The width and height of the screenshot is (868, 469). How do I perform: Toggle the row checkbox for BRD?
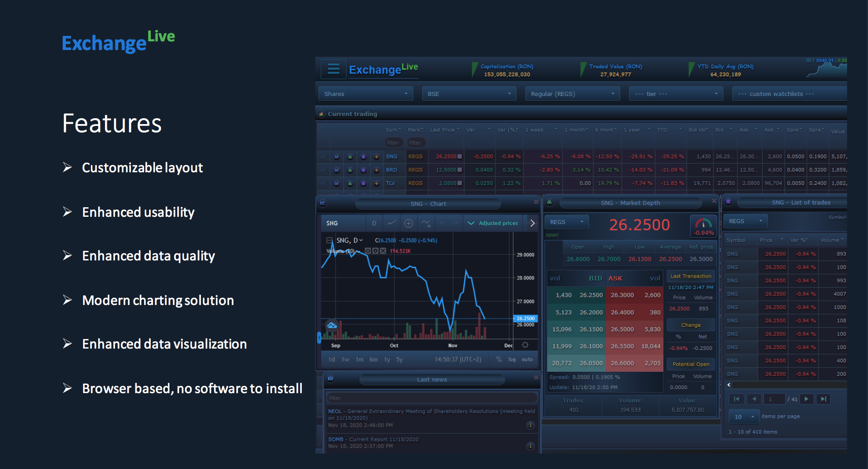[323, 170]
